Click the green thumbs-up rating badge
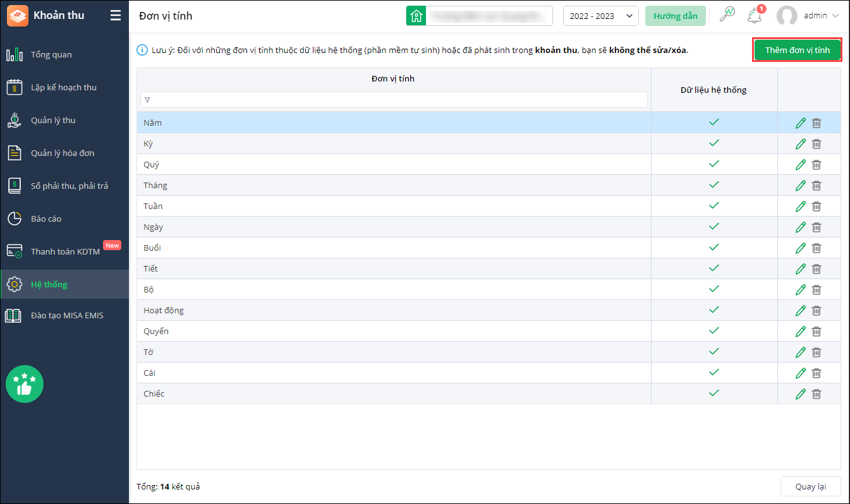Image resolution: width=850 pixels, height=504 pixels. 25,384
